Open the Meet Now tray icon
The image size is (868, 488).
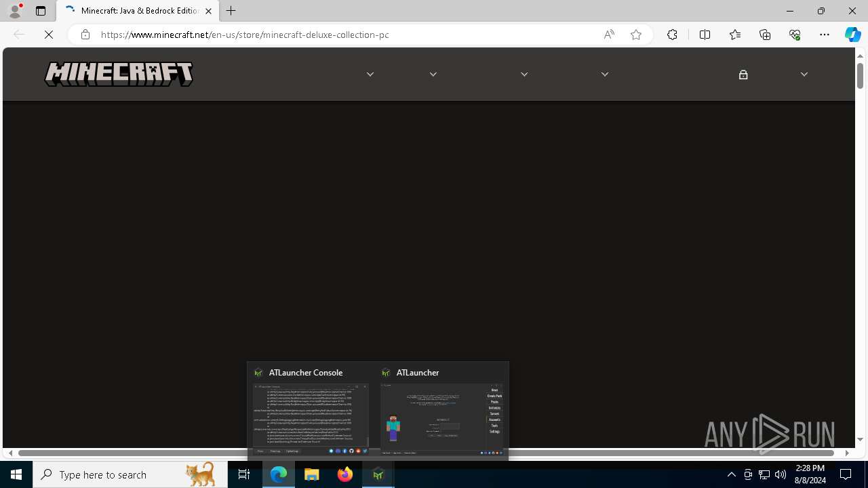point(748,474)
